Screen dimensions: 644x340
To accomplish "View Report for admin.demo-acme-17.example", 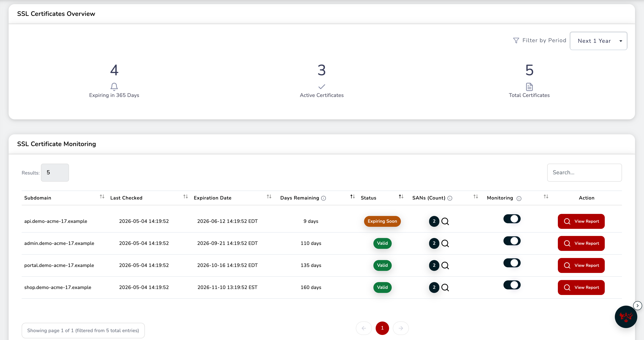I will tap(581, 243).
